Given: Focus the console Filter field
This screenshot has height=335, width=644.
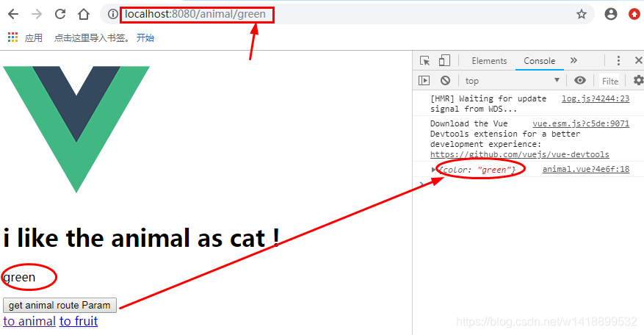Looking at the screenshot, I should point(610,81).
